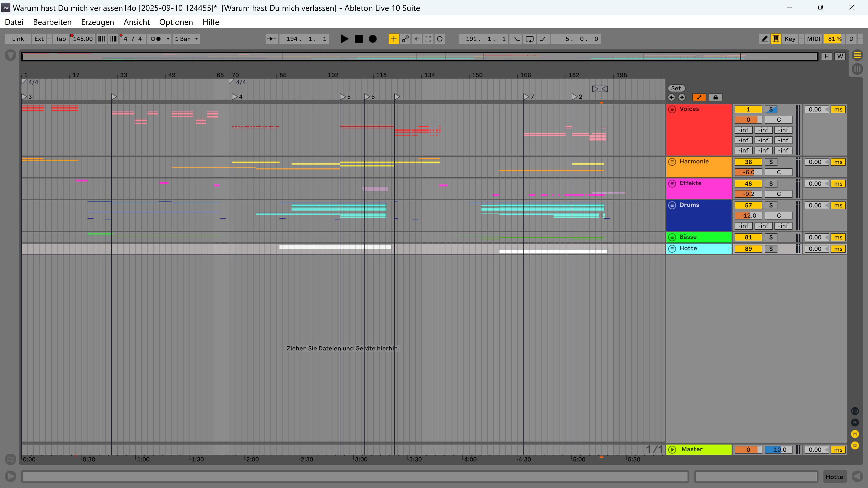Unfold the Harmonie track
Image resolution: width=868 pixels, height=488 pixels.
672,162
